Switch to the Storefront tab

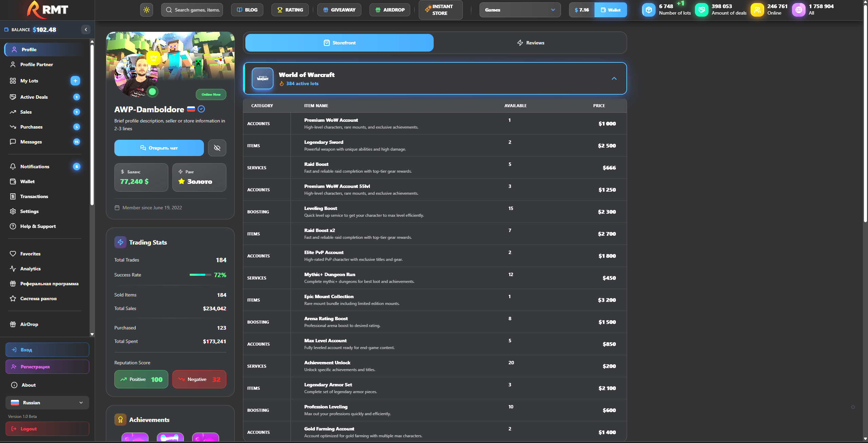coord(339,43)
